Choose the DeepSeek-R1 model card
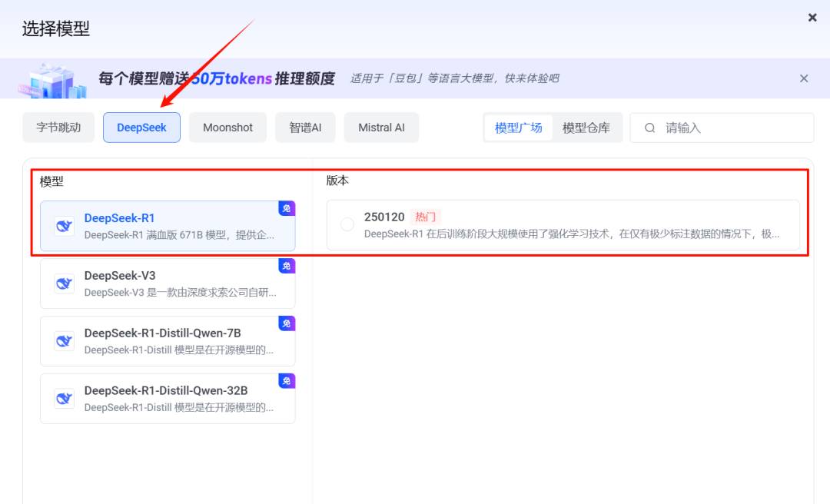Viewport: 830px width, 504px height. pyautogui.click(x=168, y=226)
